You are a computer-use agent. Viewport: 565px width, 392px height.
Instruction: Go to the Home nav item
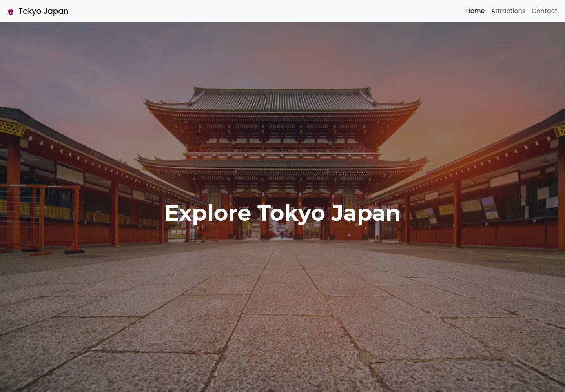(x=475, y=11)
